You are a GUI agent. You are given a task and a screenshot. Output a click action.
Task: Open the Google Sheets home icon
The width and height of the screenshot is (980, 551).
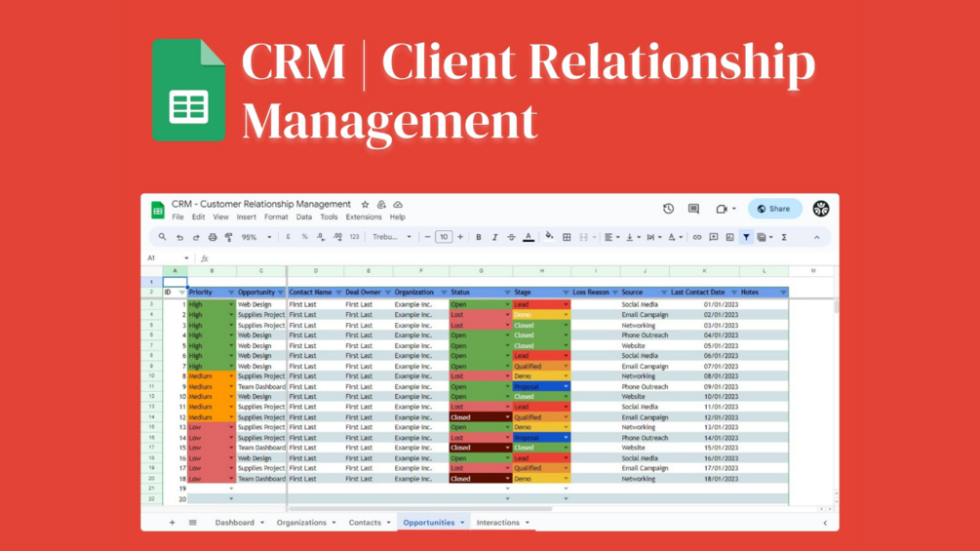[x=158, y=210]
